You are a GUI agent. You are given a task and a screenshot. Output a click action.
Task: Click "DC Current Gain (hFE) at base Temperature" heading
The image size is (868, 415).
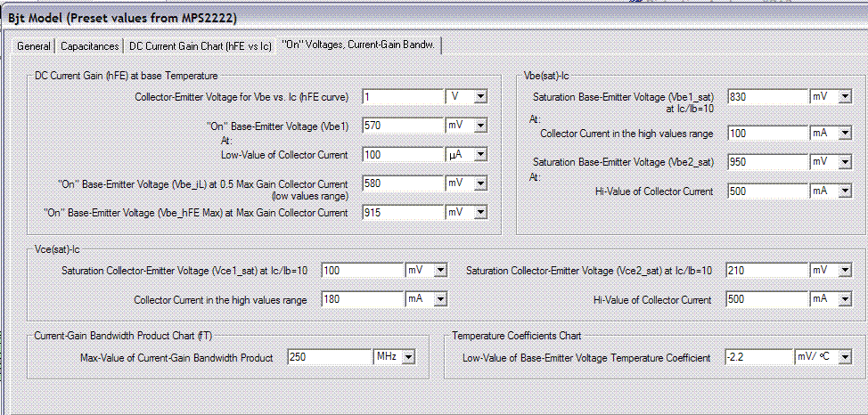tap(126, 76)
